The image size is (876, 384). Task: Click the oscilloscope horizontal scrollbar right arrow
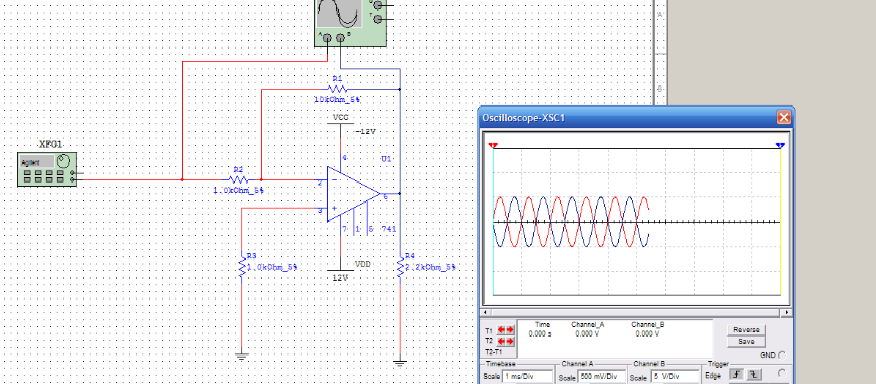(787, 312)
